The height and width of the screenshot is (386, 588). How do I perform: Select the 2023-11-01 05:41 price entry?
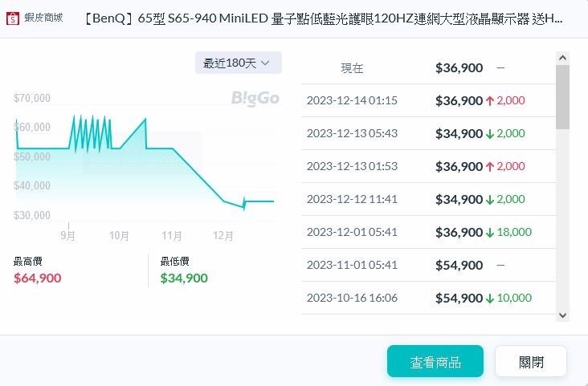pyautogui.click(x=428, y=265)
